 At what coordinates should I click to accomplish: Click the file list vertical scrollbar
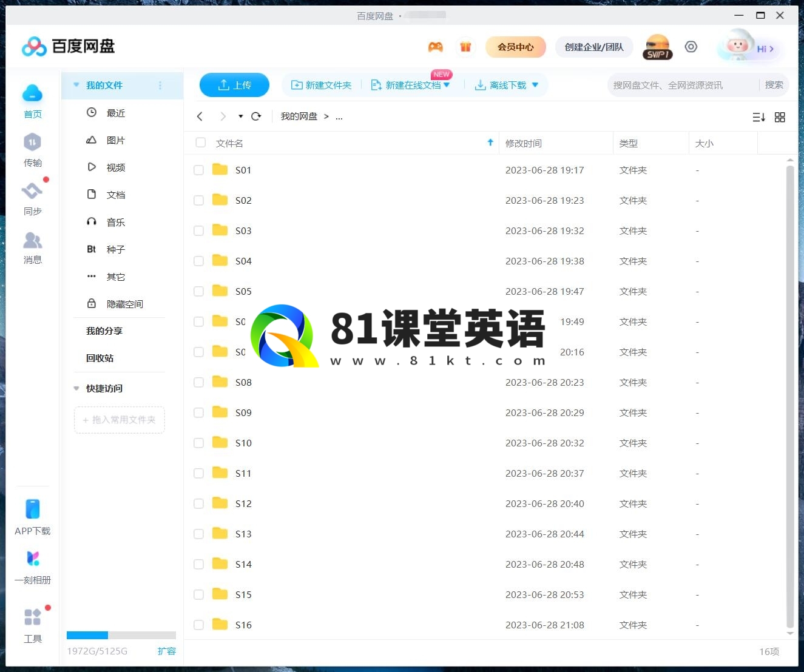790,397
